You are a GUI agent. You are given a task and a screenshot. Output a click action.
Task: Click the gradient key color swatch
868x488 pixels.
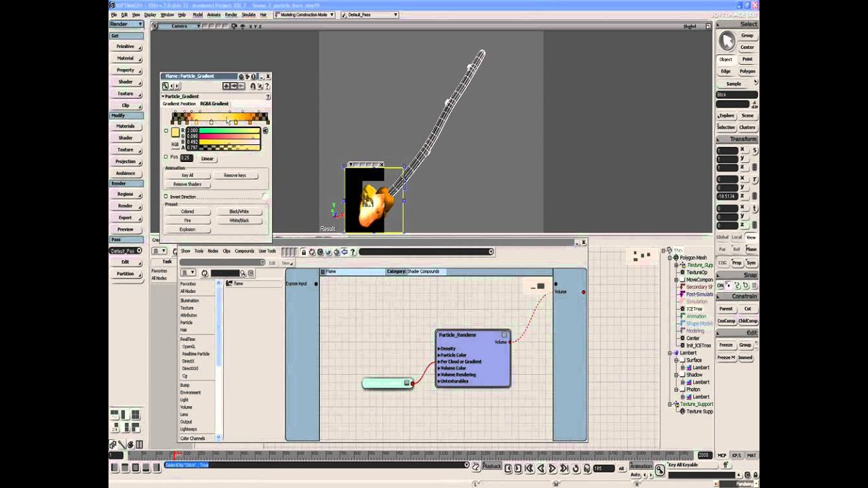coord(175,132)
